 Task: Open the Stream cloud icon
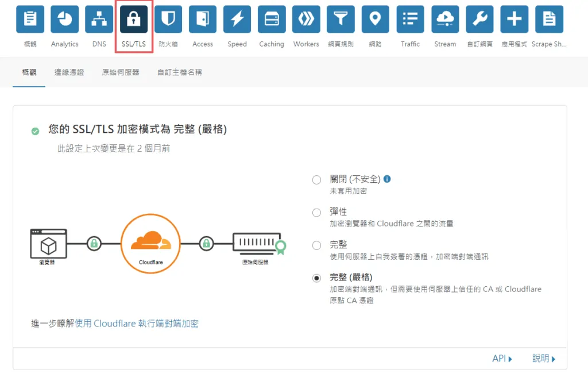[x=445, y=19]
